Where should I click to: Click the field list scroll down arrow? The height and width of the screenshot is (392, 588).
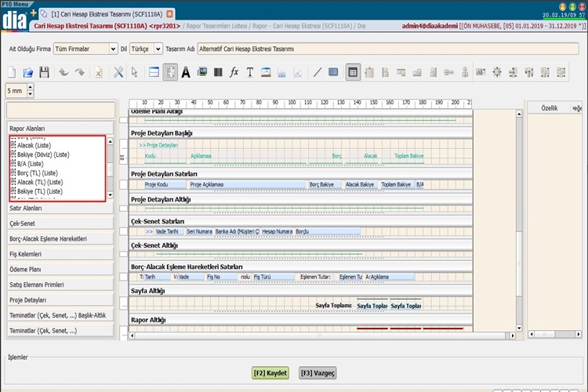pyautogui.click(x=110, y=195)
